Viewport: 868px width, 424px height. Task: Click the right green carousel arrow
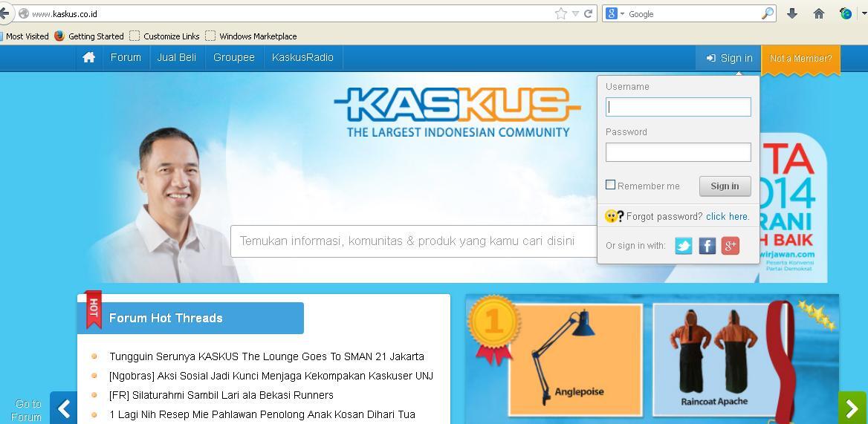pyautogui.click(x=852, y=408)
